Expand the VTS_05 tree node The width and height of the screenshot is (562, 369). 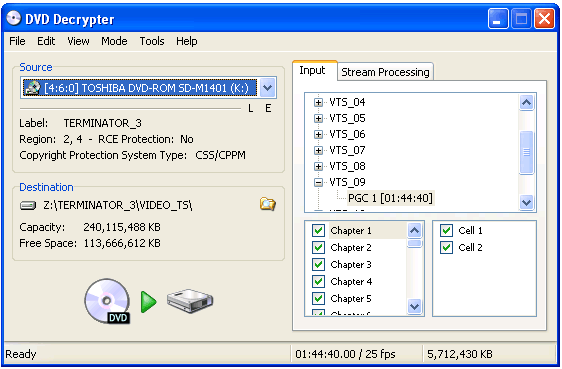[x=318, y=118]
